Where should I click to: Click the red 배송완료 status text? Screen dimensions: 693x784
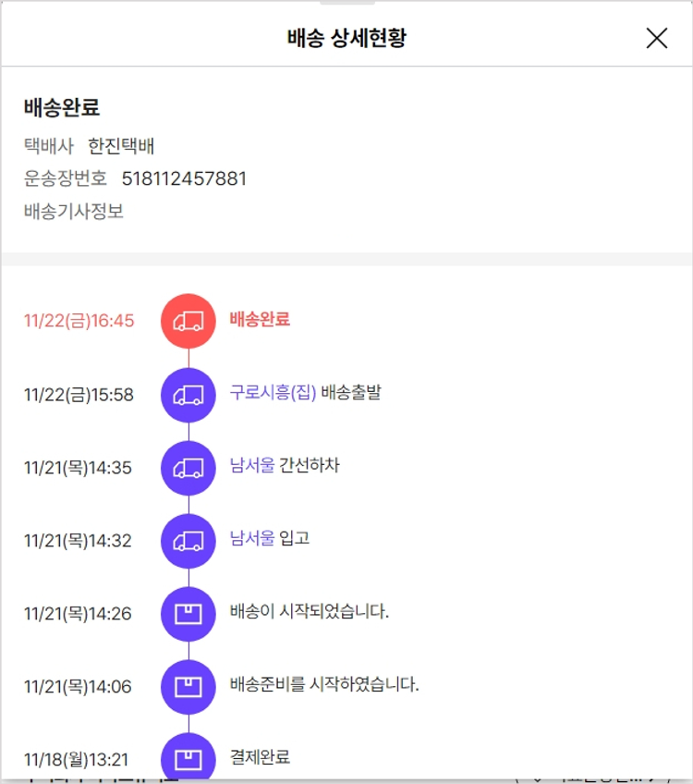260,320
